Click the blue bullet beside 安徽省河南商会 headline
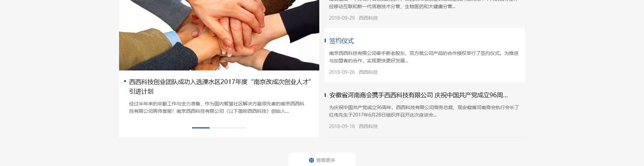The width and height of the screenshot is (644, 166). click(x=325, y=95)
